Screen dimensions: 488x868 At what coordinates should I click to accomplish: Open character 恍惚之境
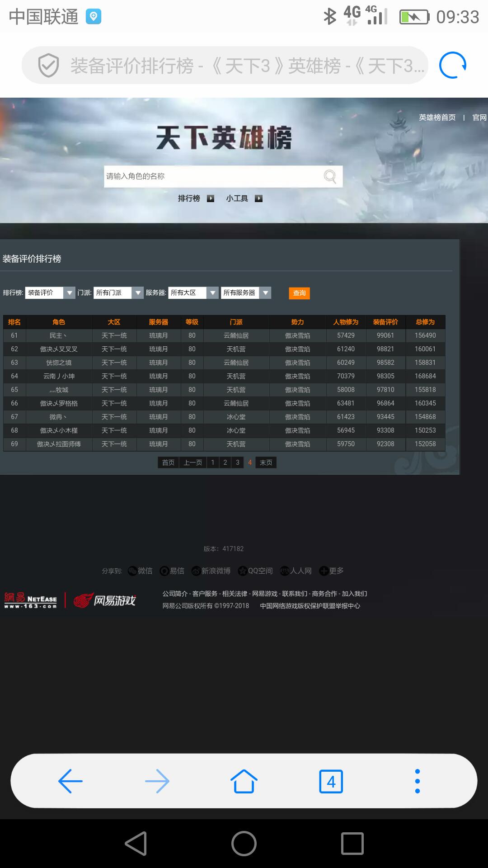click(x=59, y=363)
